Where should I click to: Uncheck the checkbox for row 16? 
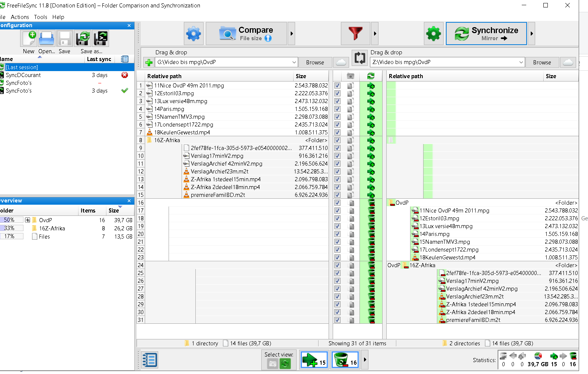[x=337, y=203]
